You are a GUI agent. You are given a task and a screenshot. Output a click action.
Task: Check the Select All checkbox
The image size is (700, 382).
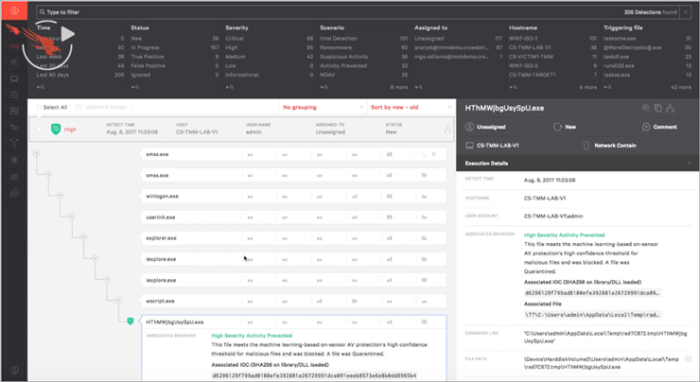39,107
